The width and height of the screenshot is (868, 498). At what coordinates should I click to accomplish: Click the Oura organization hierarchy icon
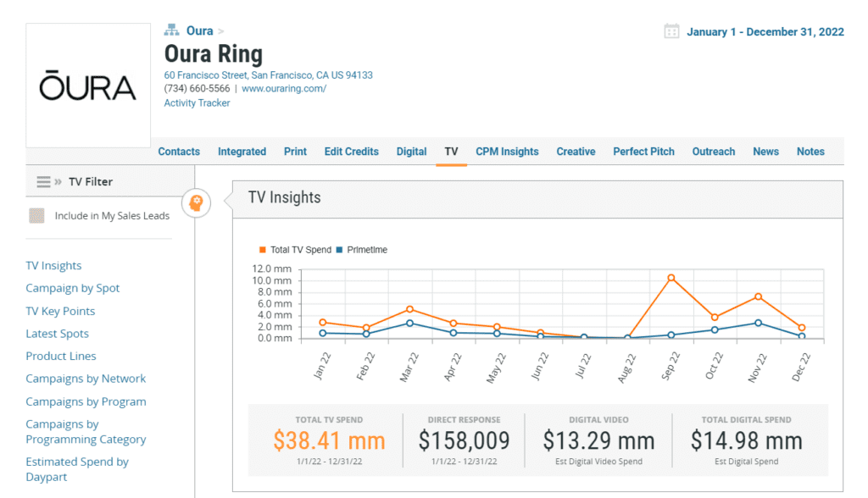click(171, 30)
